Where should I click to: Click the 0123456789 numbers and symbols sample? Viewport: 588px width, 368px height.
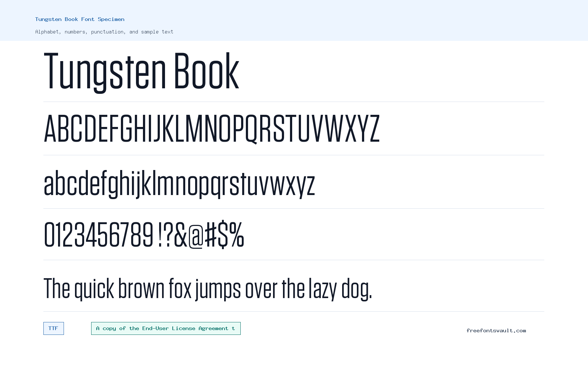coord(144,234)
